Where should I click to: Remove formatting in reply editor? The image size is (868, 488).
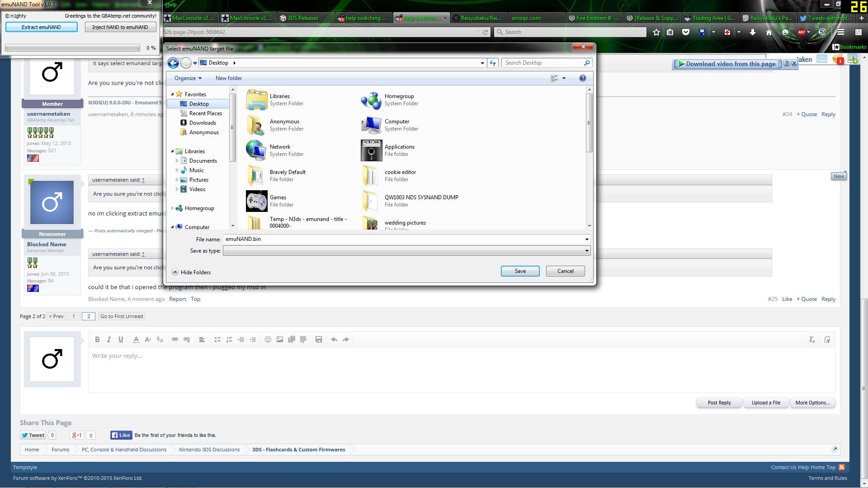(812, 339)
